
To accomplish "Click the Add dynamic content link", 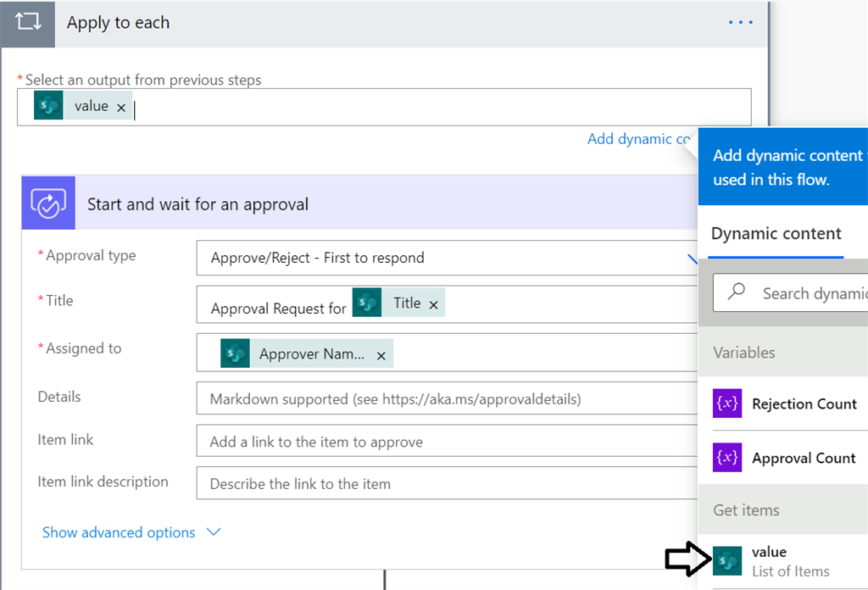I will [x=642, y=139].
